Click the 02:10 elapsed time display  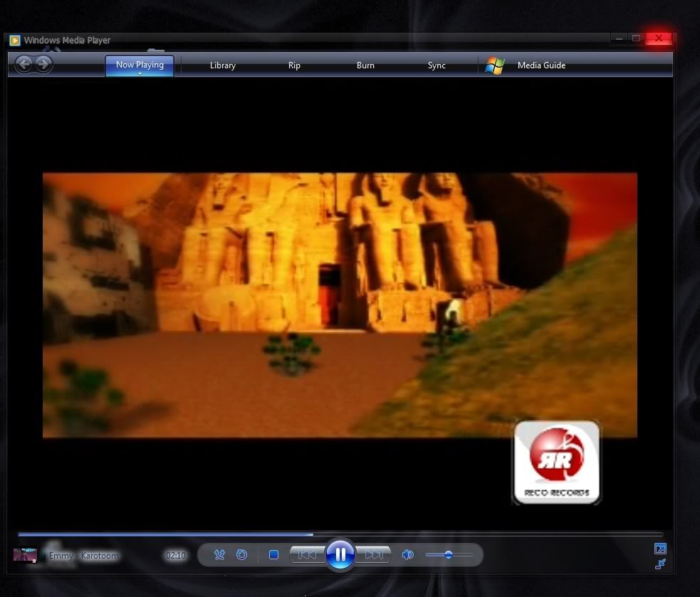(175, 556)
